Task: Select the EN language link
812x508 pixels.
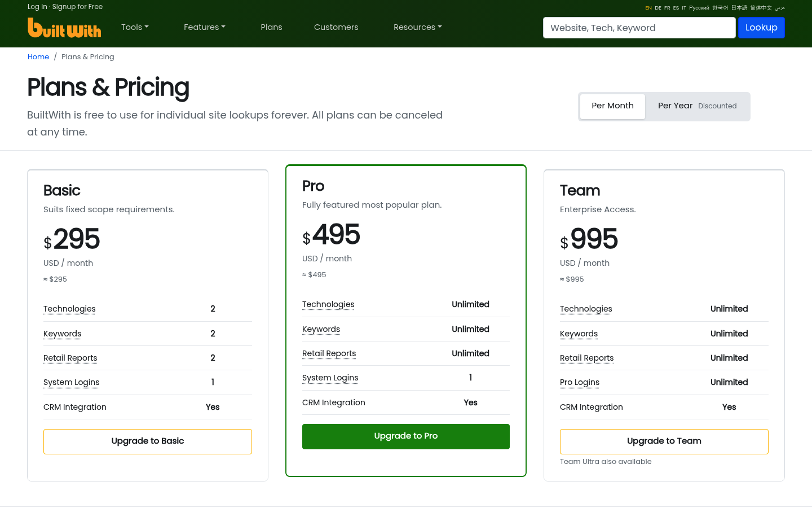Action: click(x=648, y=8)
